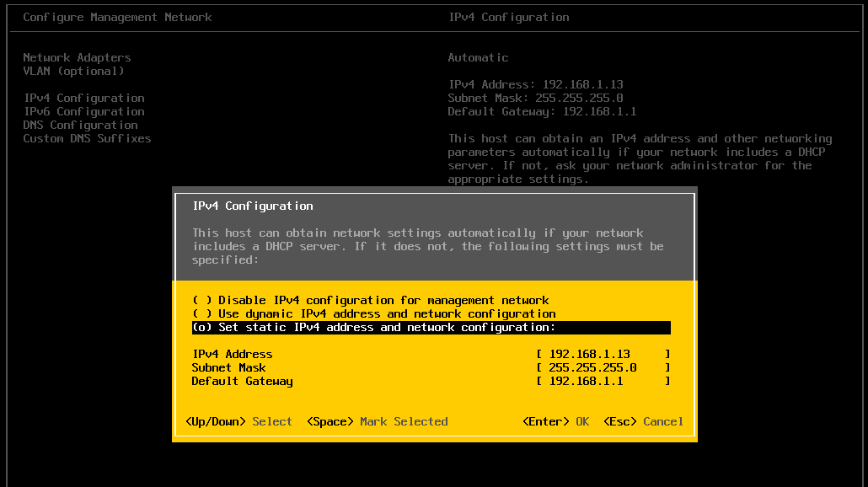Screen dimensions: 868x487
Task: Click the <Up/Down> Select hint
Action: point(238,421)
